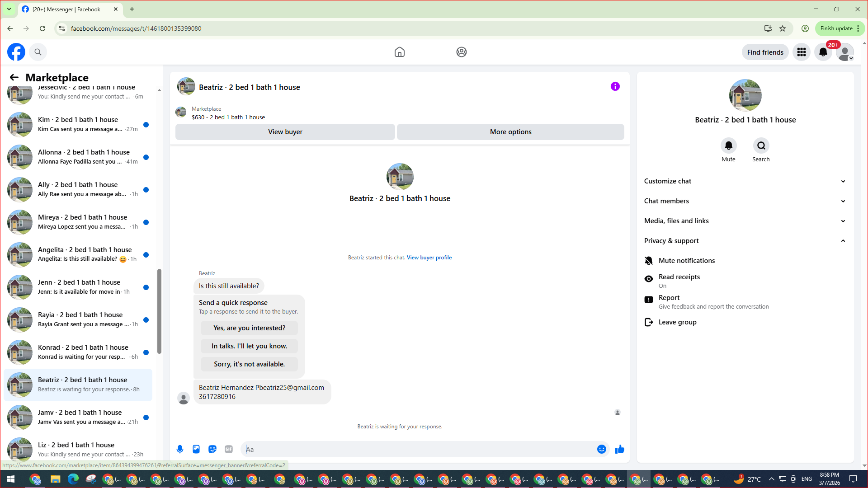Click the More options button
The width and height of the screenshot is (868, 488).
tap(510, 132)
